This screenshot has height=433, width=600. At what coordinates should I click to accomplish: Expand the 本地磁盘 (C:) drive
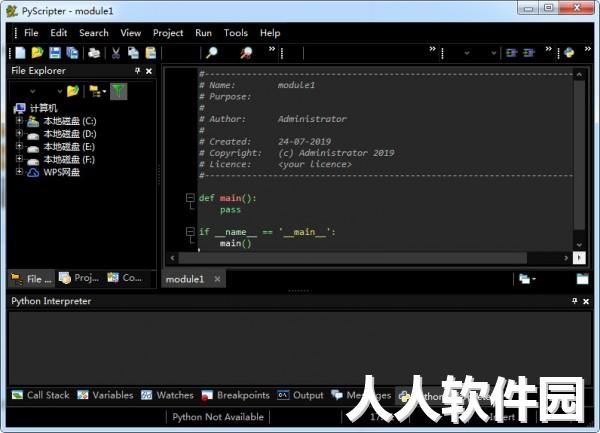click(x=19, y=120)
